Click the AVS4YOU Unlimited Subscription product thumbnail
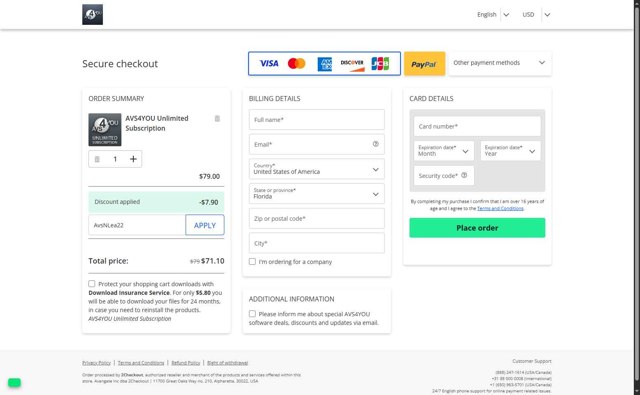Screen dimensions: 640x395 click(x=105, y=130)
